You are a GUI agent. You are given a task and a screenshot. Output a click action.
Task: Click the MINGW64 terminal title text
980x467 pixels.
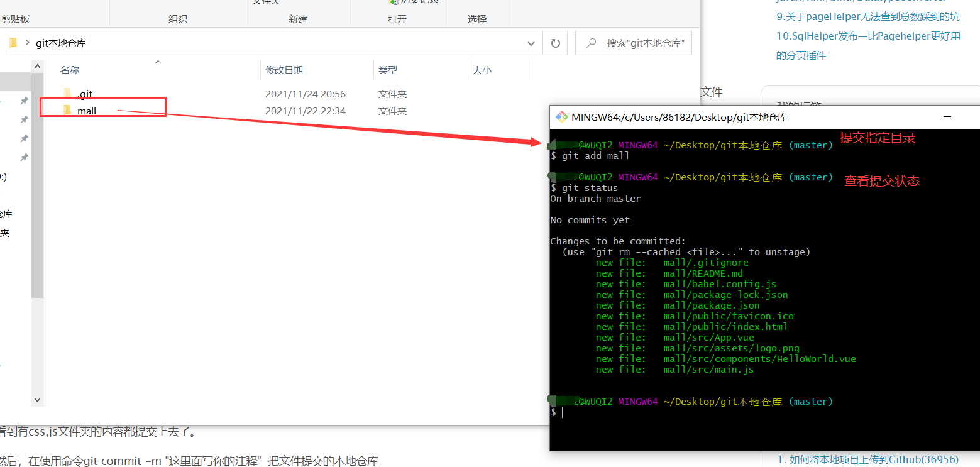click(x=679, y=118)
